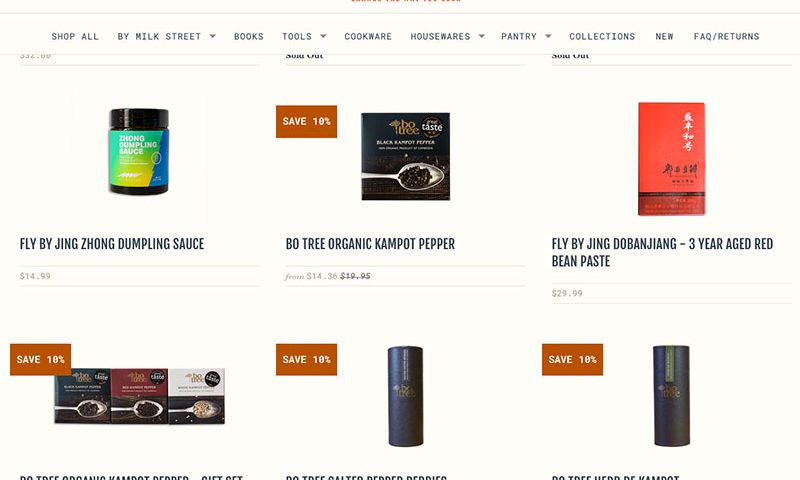Select Cookware in the navigation bar
Image resolution: width=800 pixels, height=480 pixels.
coord(368,36)
